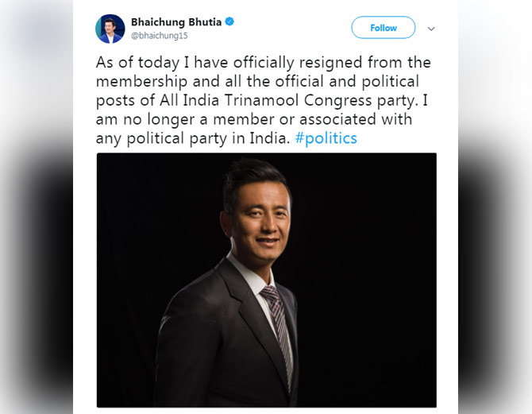Viewport: 532px width, 414px height.
Task: Open the #politics hashtag link
Action: pos(326,138)
